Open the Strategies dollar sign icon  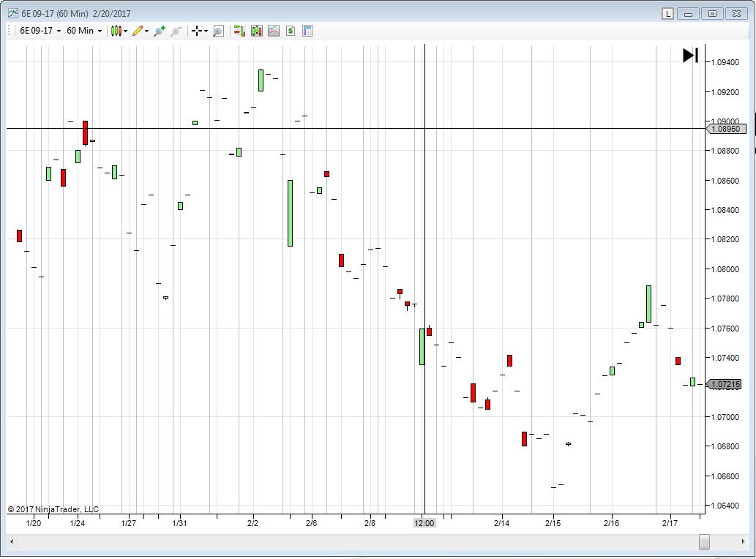tap(291, 31)
